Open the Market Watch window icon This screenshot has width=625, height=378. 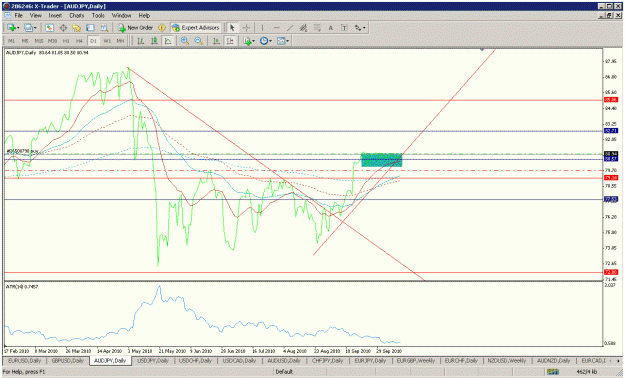49,28
